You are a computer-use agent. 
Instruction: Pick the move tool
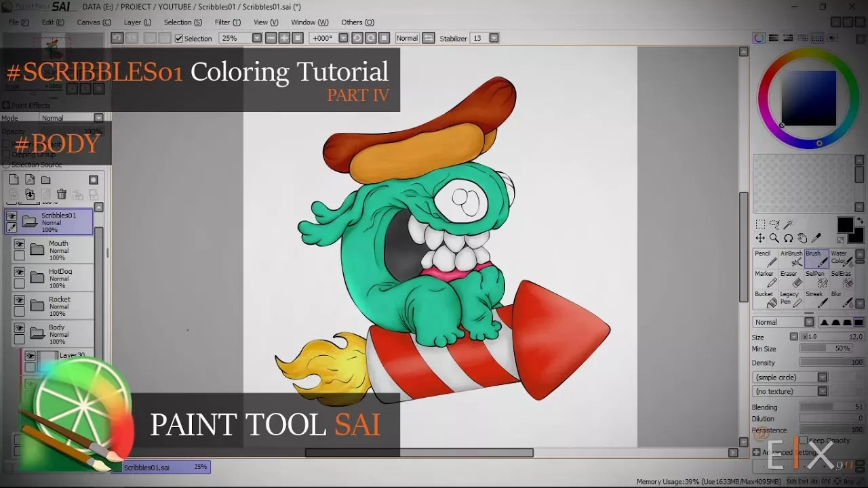(x=760, y=238)
